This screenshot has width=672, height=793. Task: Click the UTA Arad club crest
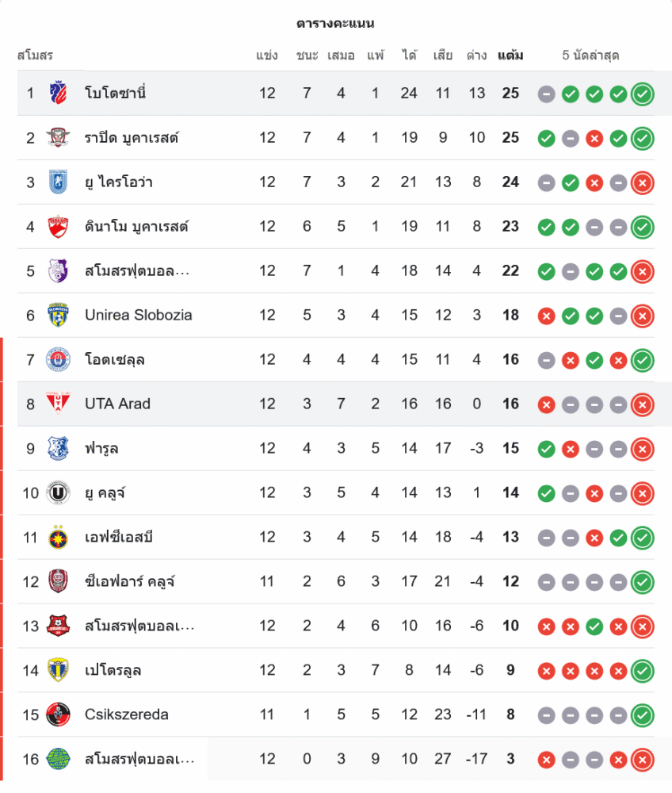click(58, 404)
